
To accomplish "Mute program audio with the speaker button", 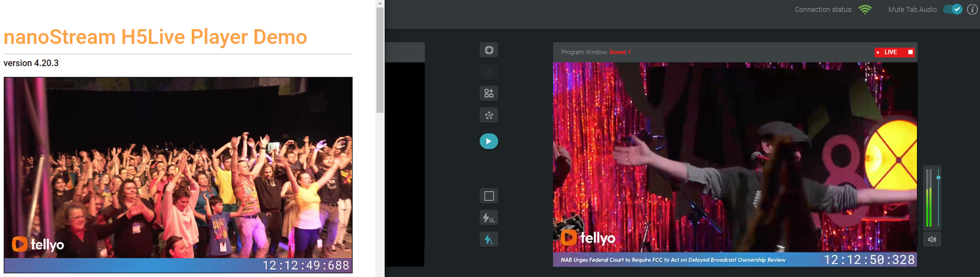I will (932, 240).
